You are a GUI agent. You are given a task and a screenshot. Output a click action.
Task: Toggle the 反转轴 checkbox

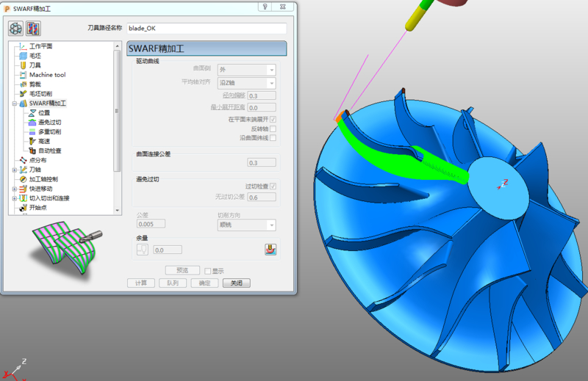tap(273, 128)
